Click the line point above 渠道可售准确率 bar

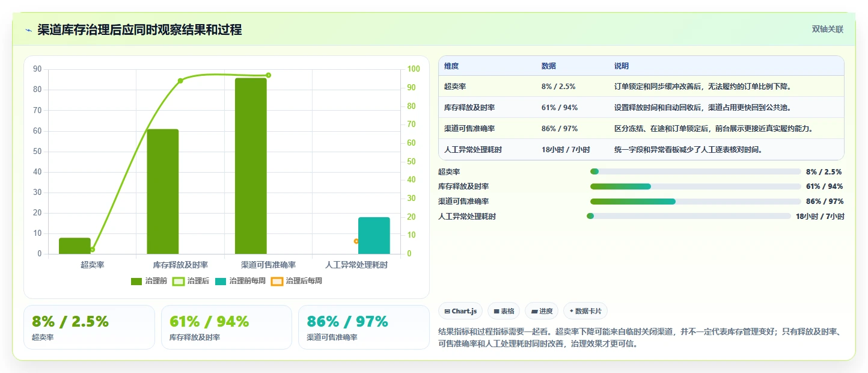coord(268,75)
